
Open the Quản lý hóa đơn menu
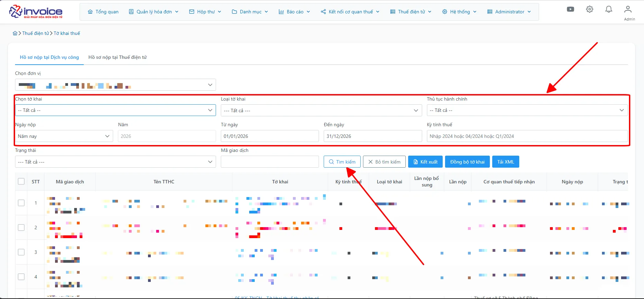point(154,12)
